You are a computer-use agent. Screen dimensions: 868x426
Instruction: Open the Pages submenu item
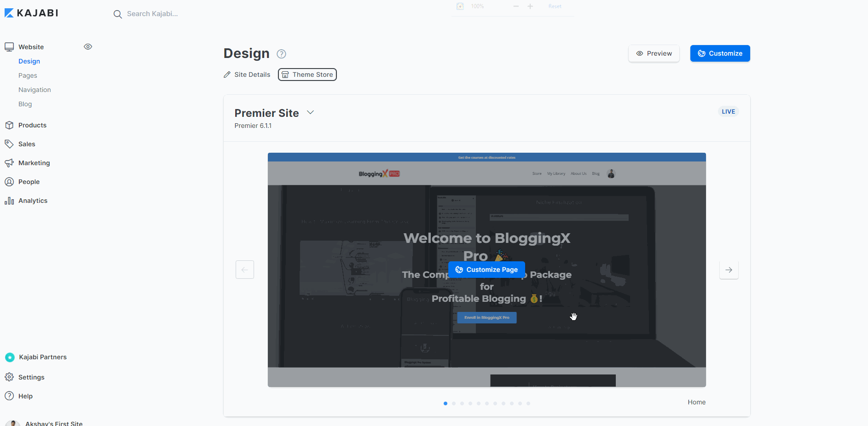tap(28, 75)
